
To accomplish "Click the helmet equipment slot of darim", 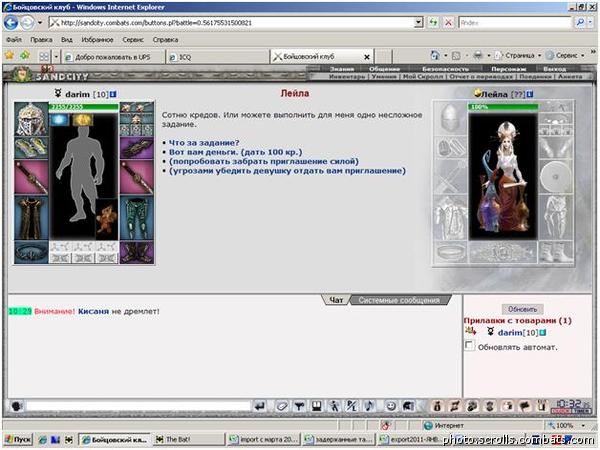I will pos(31,119).
